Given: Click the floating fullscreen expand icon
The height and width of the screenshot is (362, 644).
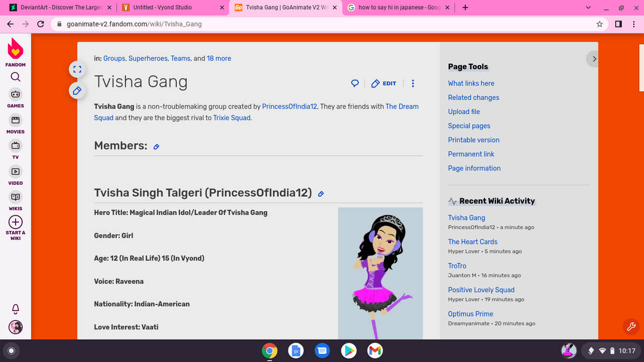Looking at the screenshot, I should pyautogui.click(x=77, y=69).
